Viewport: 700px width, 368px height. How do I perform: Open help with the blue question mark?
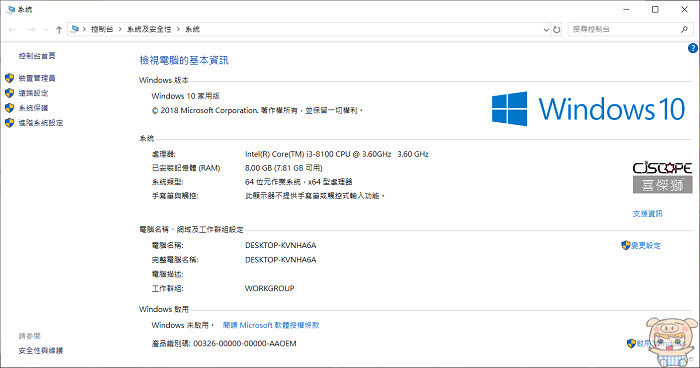tap(693, 48)
